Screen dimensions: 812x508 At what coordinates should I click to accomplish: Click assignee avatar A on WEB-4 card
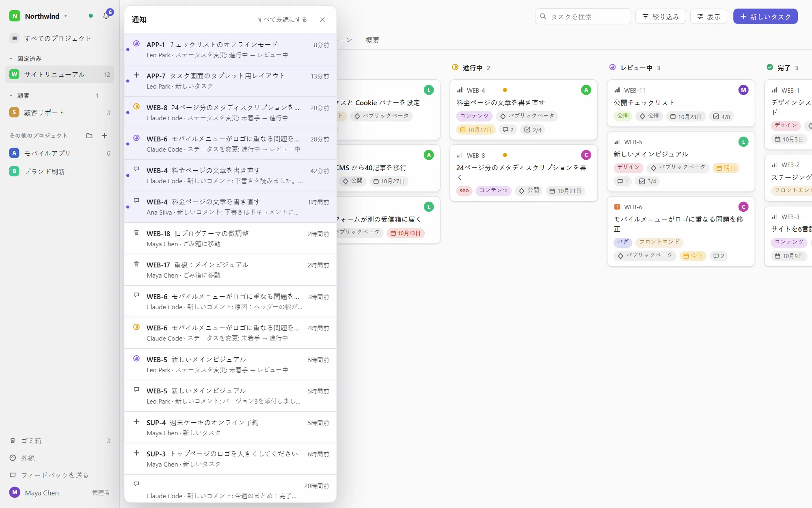pos(586,90)
